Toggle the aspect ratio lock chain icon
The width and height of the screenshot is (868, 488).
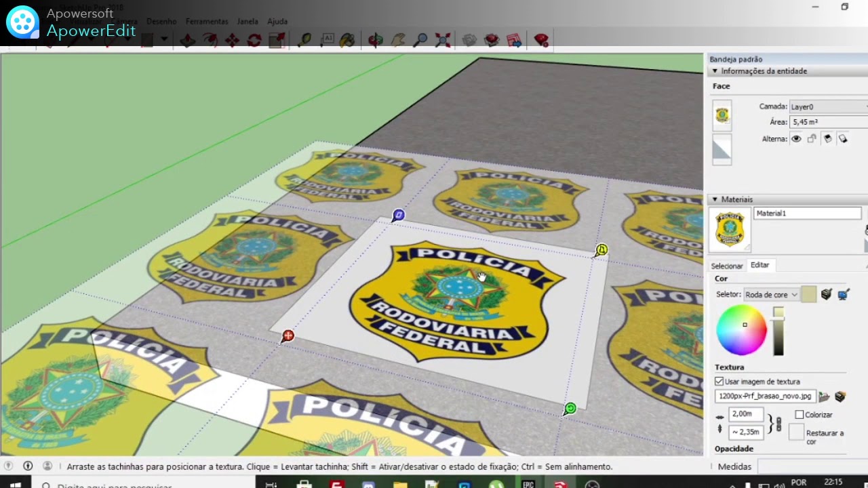pos(778,425)
